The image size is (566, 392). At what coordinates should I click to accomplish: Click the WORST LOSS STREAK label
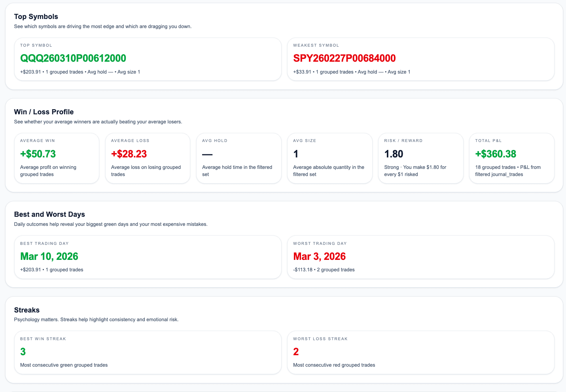click(x=320, y=339)
